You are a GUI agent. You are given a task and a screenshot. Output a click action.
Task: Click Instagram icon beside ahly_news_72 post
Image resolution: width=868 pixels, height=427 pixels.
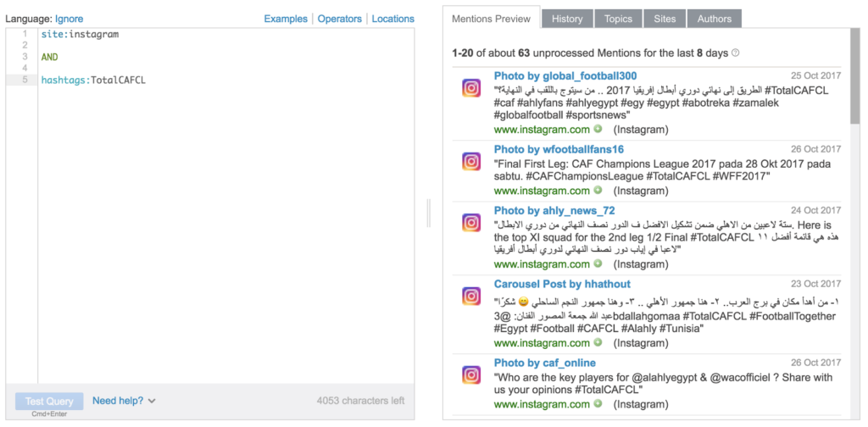(x=471, y=223)
